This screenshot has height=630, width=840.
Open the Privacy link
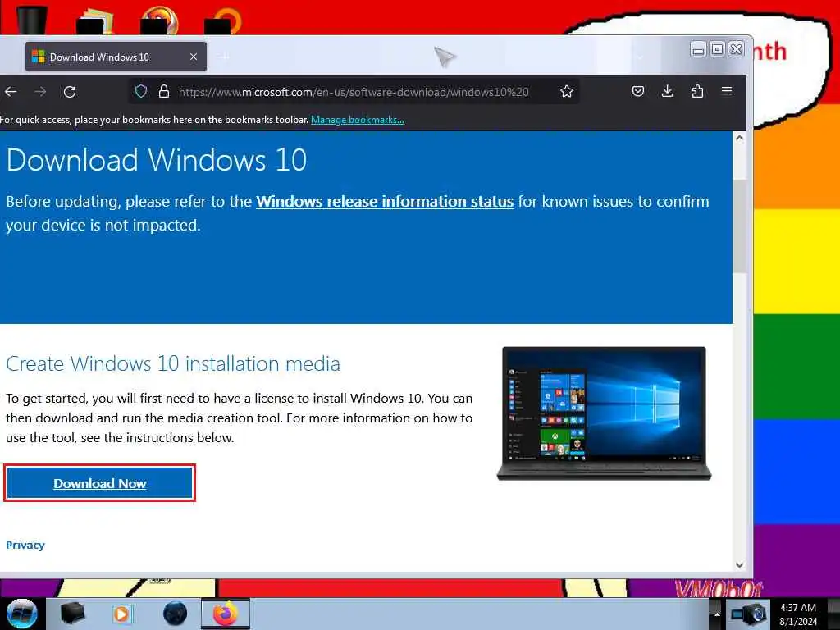click(x=25, y=545)
